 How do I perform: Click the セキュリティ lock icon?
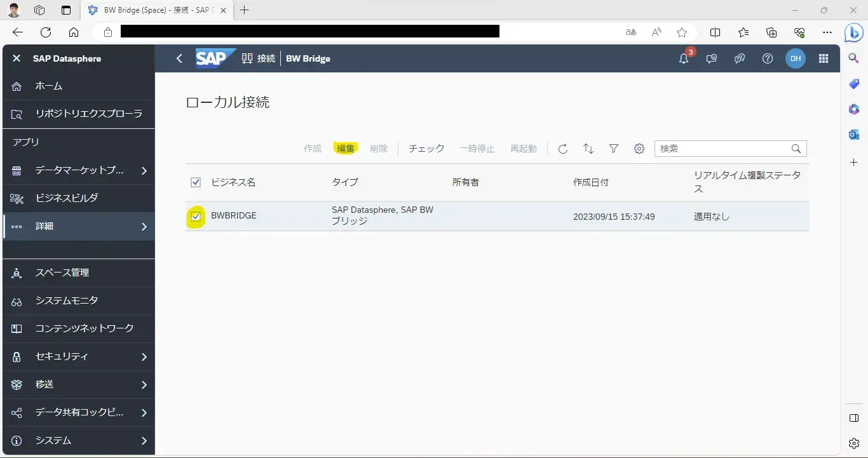pyautogui.click(x=17, y=357)
